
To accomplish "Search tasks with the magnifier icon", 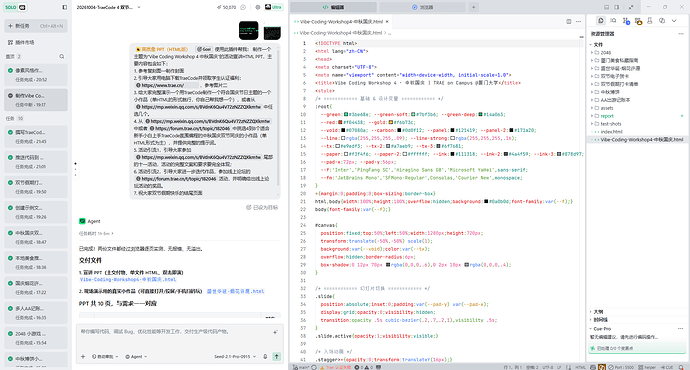I will point(62,56).
